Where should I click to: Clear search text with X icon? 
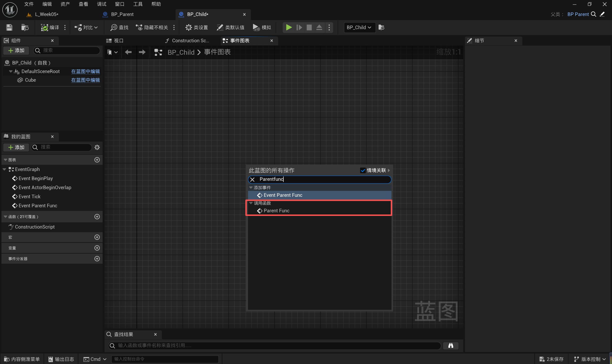coord(252,180)
